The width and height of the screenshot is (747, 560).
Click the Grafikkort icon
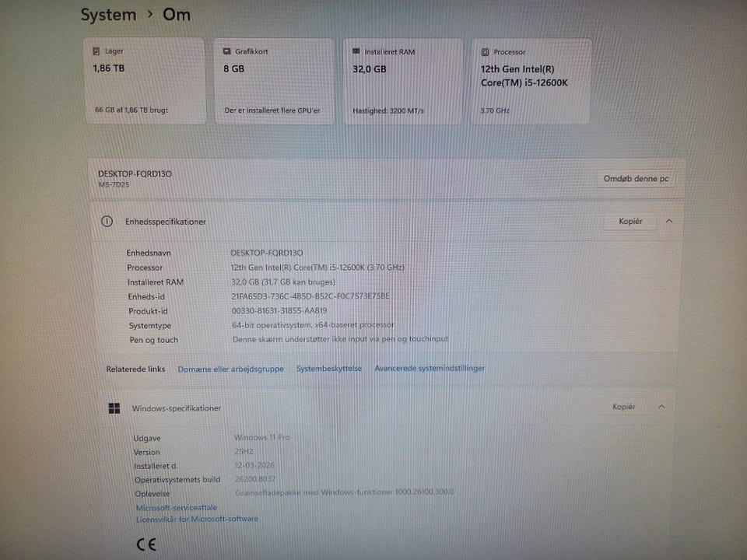[227, 51]
